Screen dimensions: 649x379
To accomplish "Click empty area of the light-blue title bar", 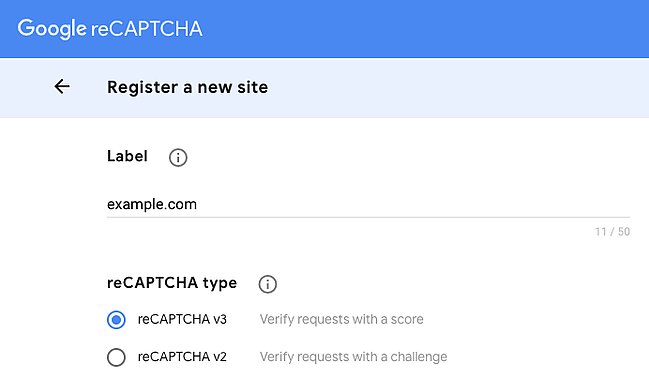I will pyautogui.click(x=455, y=88).
